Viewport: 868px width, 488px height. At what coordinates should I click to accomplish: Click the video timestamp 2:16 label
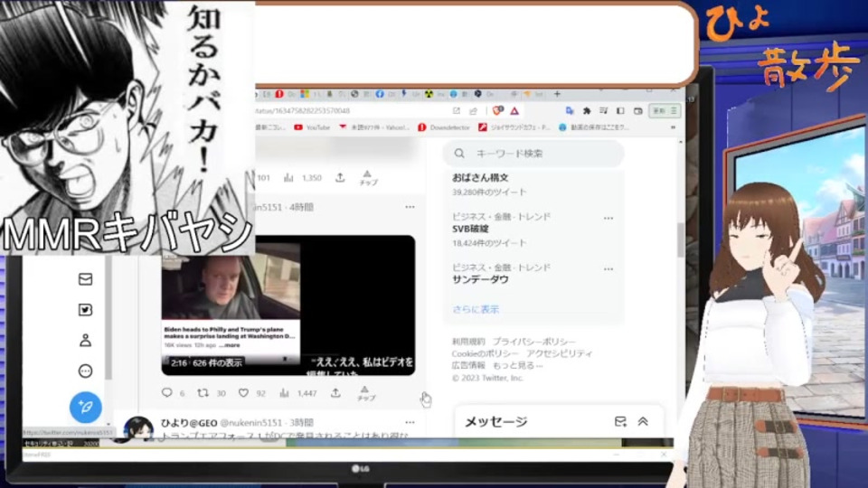(179, 363)
